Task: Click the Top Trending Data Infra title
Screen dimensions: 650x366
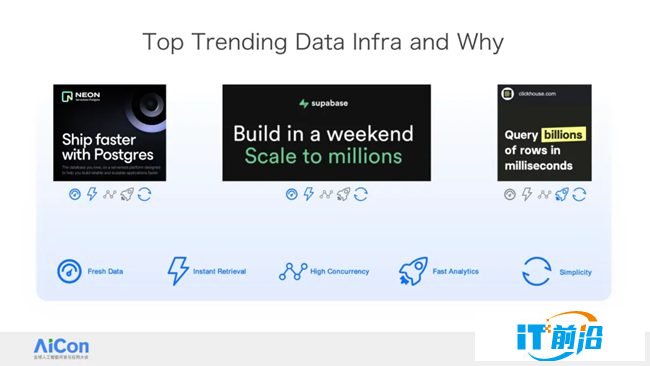Action: pos(323,42)
